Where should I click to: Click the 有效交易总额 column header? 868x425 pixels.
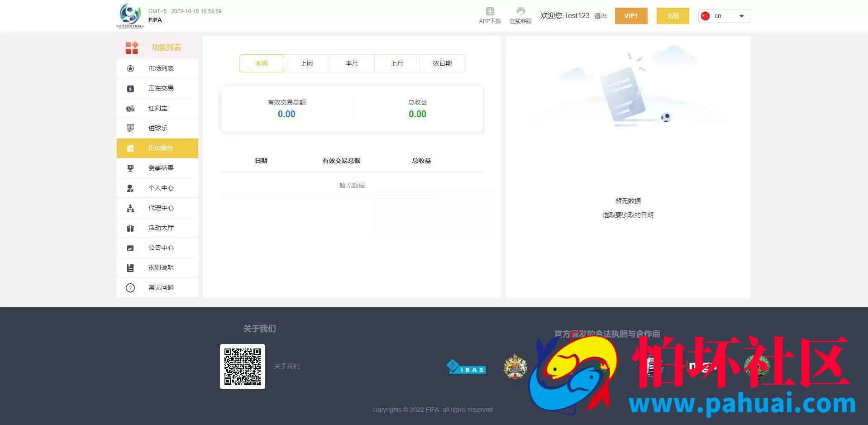tap(341, 161)
